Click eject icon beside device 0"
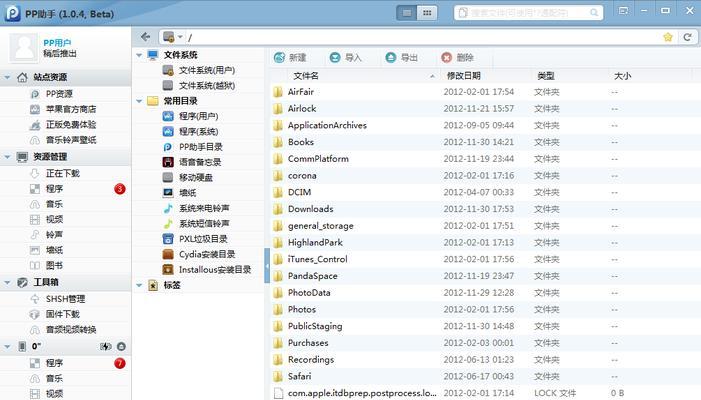The width and height of the screenshot is (701, 400). [x=121, y=346]
